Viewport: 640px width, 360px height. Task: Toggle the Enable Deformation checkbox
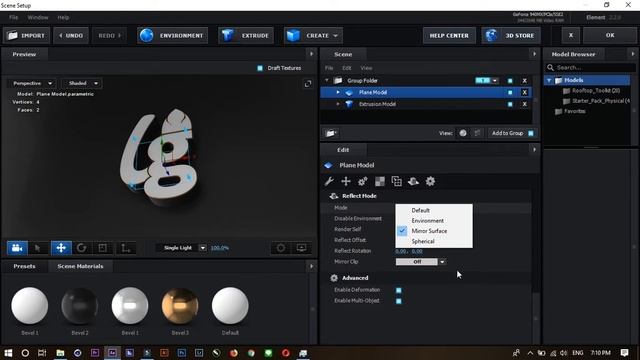399,290
